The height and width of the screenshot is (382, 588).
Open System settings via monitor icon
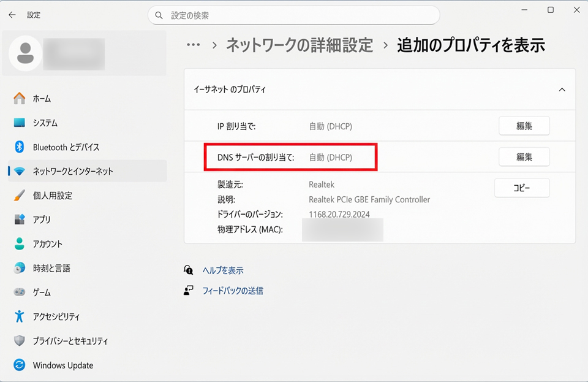[20, 123]
